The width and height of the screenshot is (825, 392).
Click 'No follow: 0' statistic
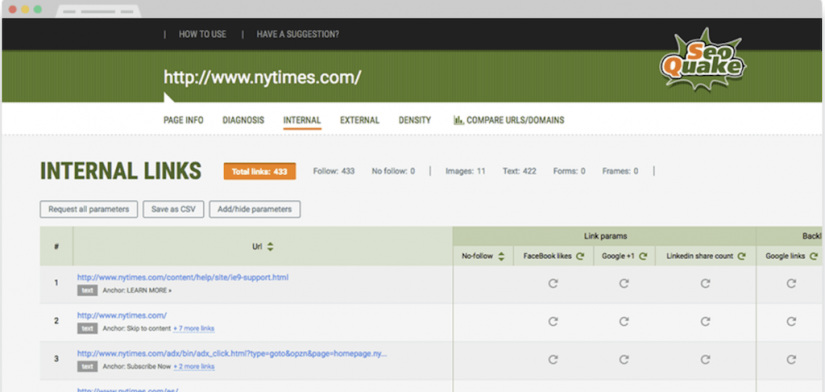point(393,171)
